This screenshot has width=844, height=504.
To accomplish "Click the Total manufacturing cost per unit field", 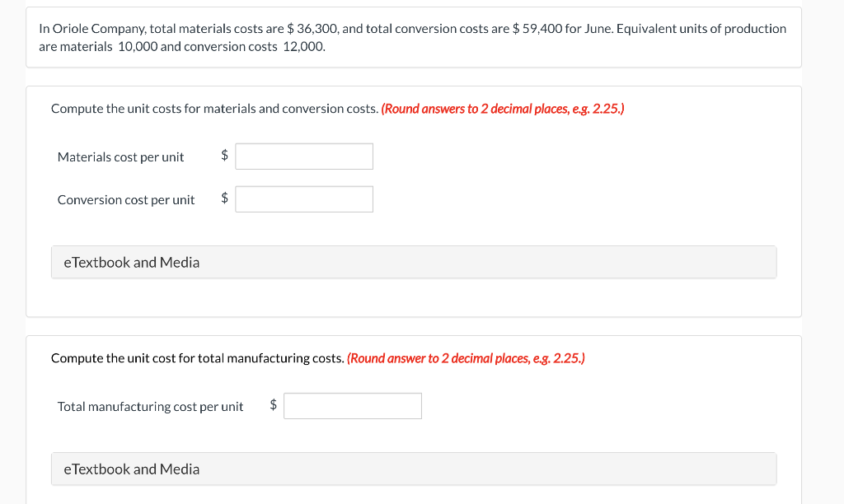I will 352,406.
